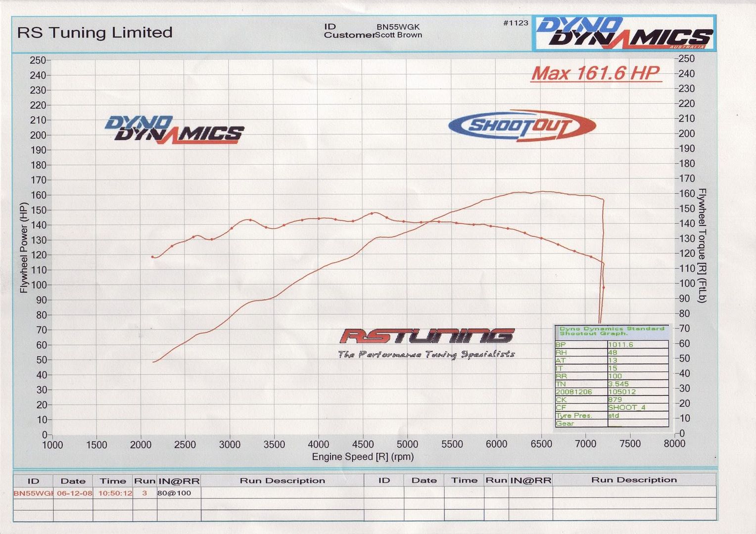Click the run table ID cell 'BN55WGI'
Image resolution: width=756 pixels, height=534 pixels.
(x=33, y=493)
